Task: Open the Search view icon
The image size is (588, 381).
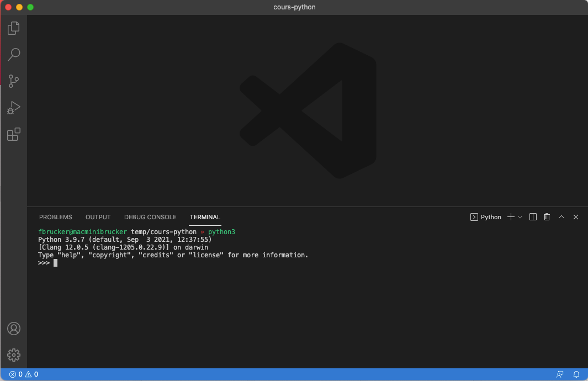Action: (14, 54)
